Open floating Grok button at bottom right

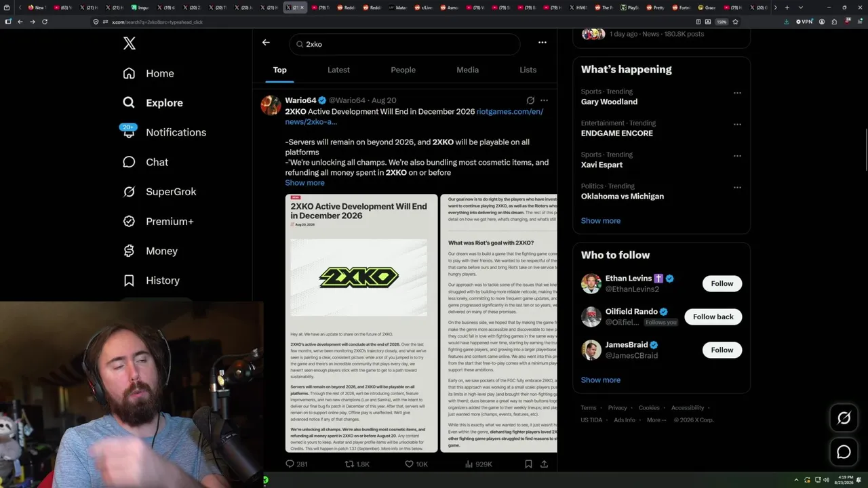tap(844, 418)
